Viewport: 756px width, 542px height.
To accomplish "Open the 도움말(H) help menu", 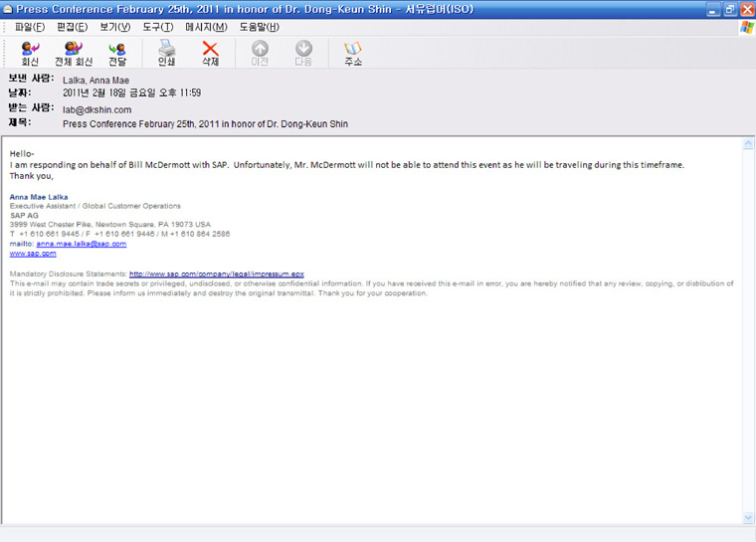I will 259,26.
